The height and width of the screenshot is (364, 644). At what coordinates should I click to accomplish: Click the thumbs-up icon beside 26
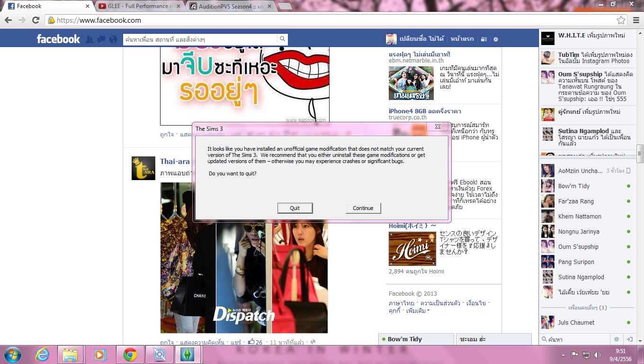(251, 342)
